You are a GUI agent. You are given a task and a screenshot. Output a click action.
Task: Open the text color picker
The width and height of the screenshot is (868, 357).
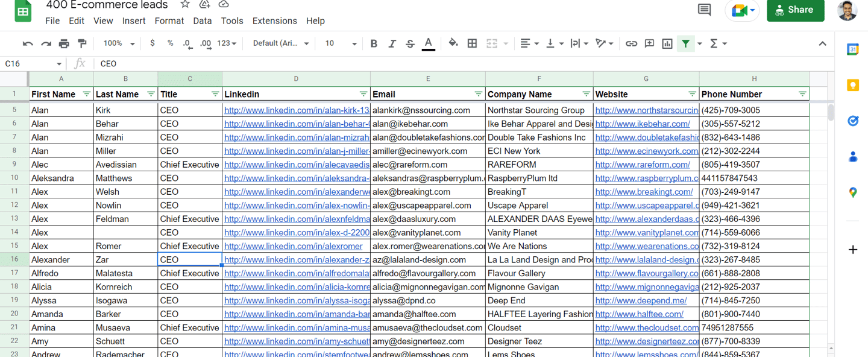(429, 43)
